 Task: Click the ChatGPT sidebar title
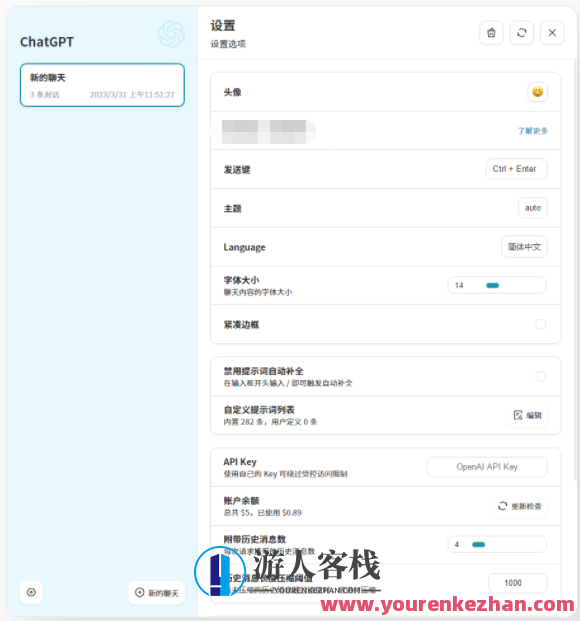pyautogui.click(x=47, y=42)
